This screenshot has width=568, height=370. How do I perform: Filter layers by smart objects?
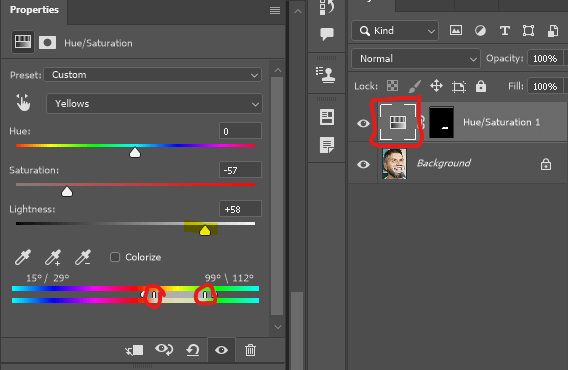coord(552,31)
